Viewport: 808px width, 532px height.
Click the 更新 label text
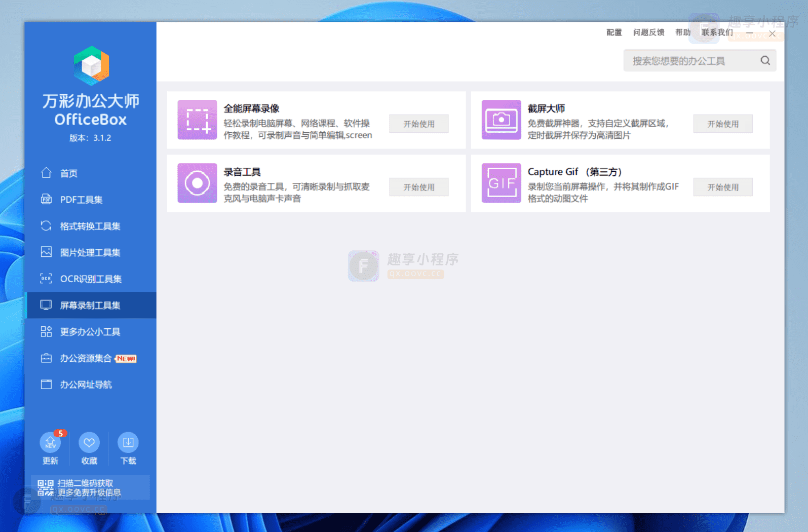[x=50, y=461]
